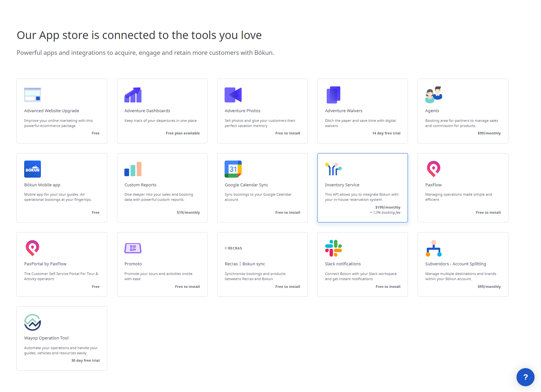Open the Advanced Website Upgrade title
Image resolution: width=541 pixels, height=392 pixels.
(x=52, y=111)
